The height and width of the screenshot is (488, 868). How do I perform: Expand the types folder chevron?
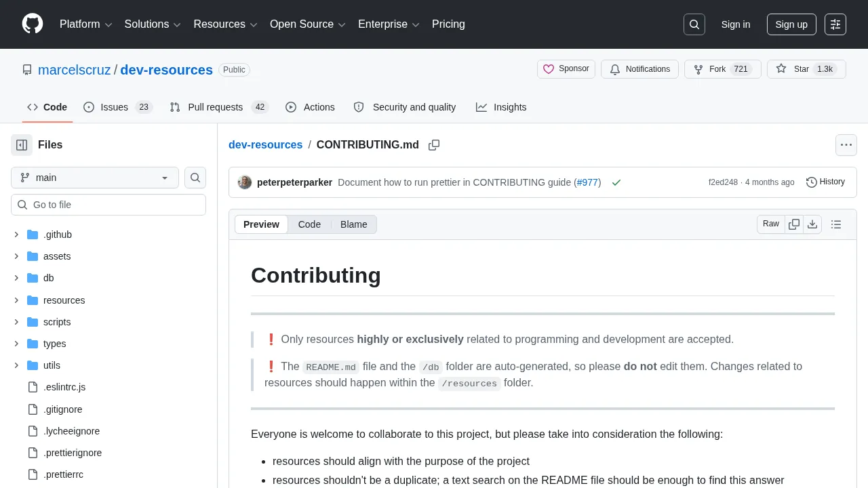pyautogui.click(x=16, y=344)
